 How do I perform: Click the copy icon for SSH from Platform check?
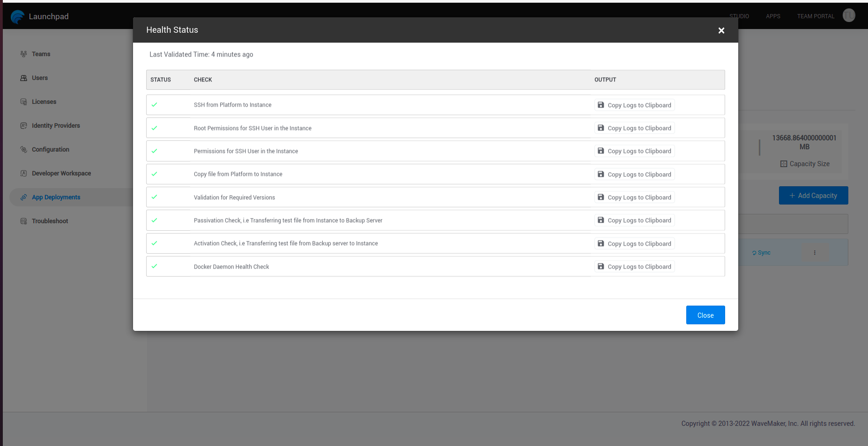tap(601, 105)
